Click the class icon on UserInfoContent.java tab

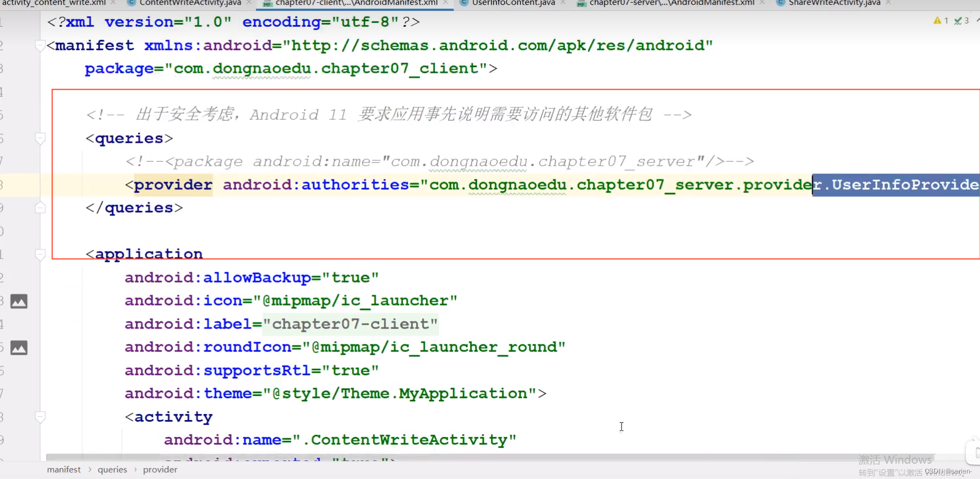tap(463, 3)
